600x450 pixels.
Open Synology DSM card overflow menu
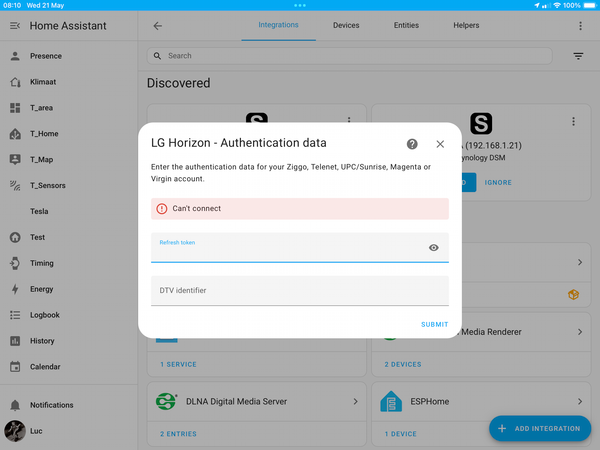[x=573, y=121]
